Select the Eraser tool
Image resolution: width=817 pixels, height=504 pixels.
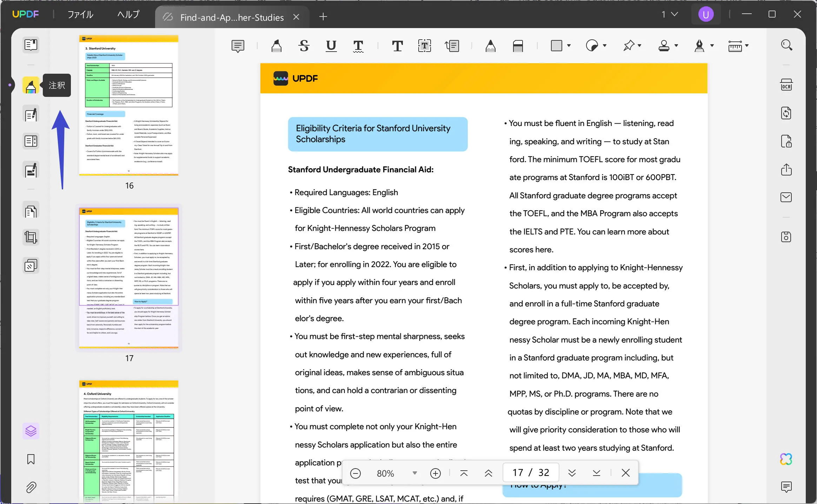click(518, 46)
